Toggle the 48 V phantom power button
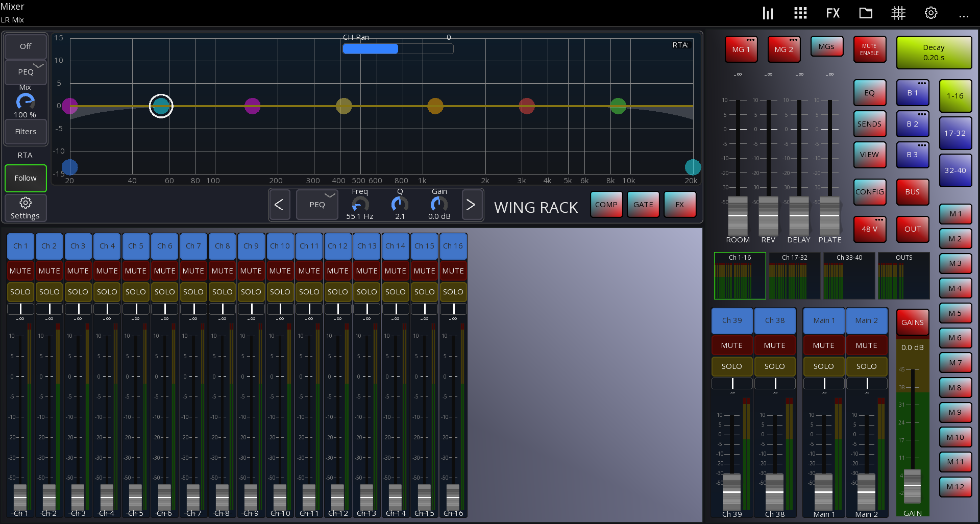 [x=870, y=229]
